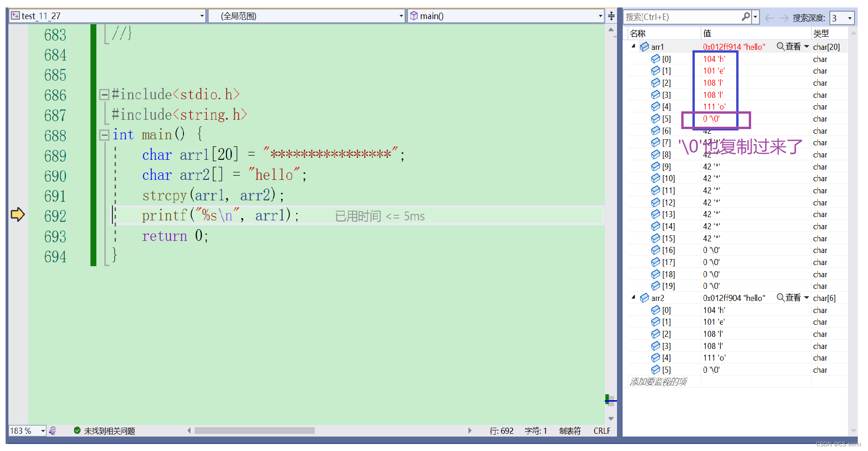Select arr2 element [3] row

(x=738, y=346)
